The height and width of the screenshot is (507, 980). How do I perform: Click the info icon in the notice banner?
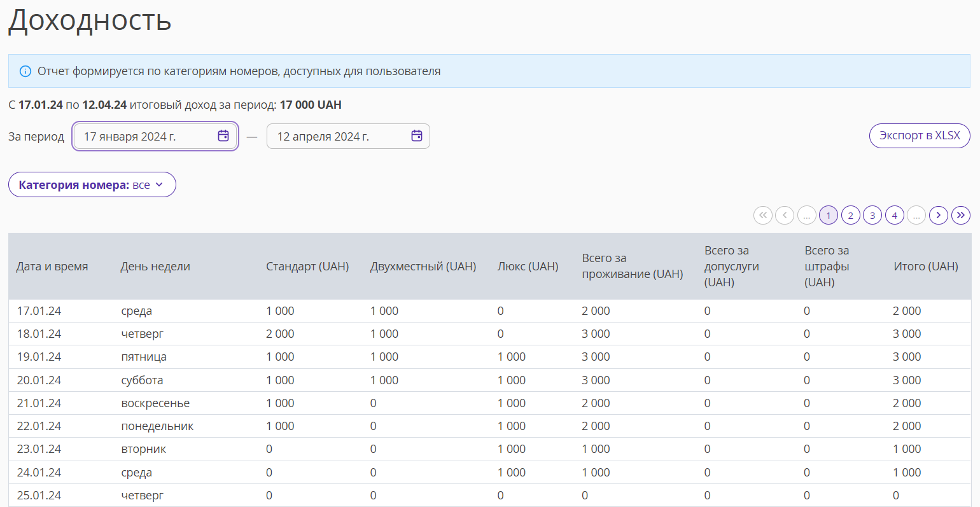coord(25,71)
